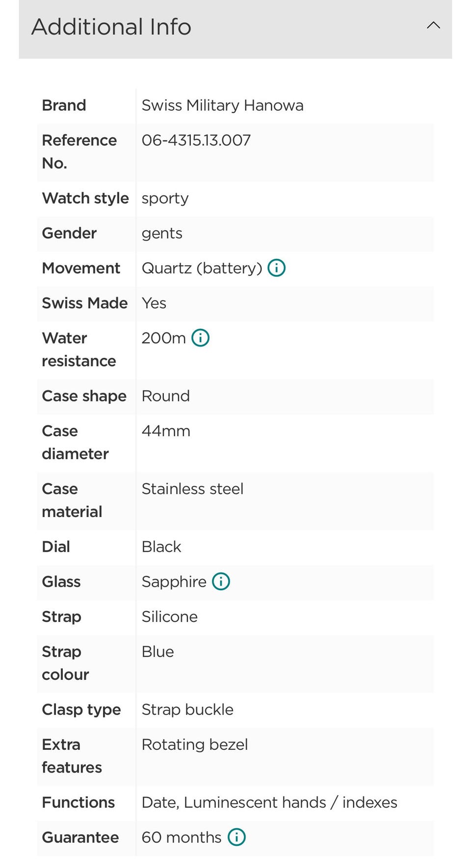The image size is (471, 868).
Task: Click the Date, Luminescent hands functions text
Action: (x=269, y=802)
